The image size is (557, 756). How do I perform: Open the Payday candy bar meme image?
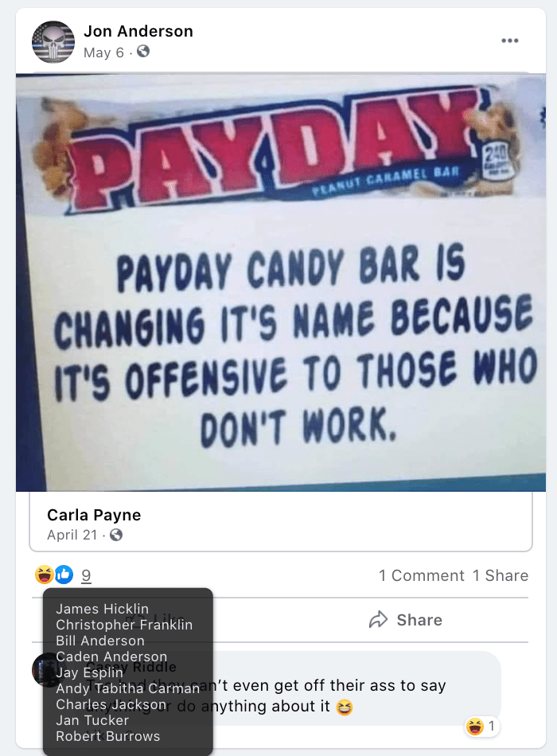(x=281, y=283)
